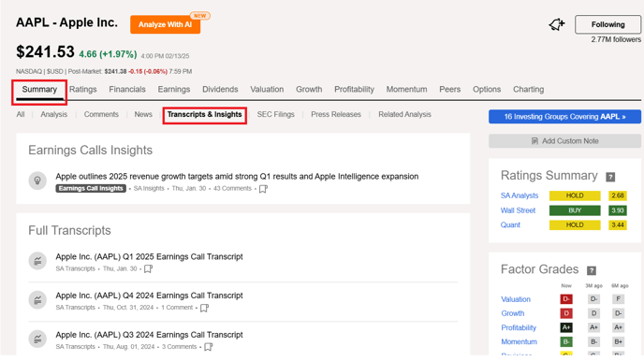This screenshot has width=644, height=361.
Task: Open Quant rating link
Action: click(x=510, y=224)
